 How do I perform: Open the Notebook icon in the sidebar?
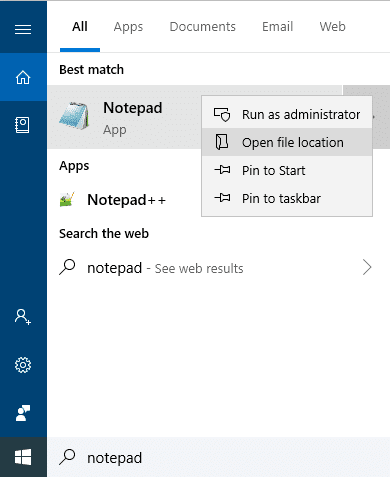[22, 125]
